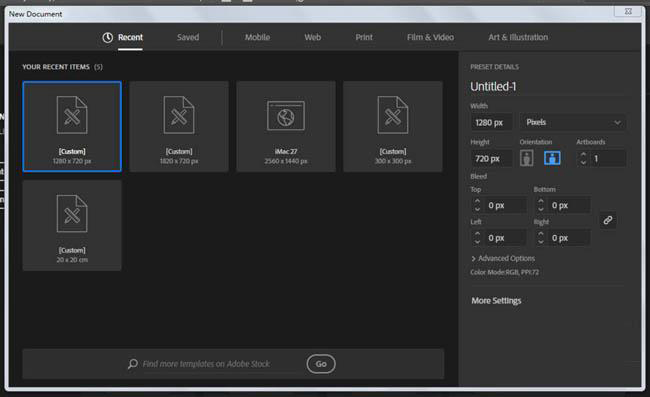Click the clock icon beside Recent

pyautogui.click(x=107, y=37)
